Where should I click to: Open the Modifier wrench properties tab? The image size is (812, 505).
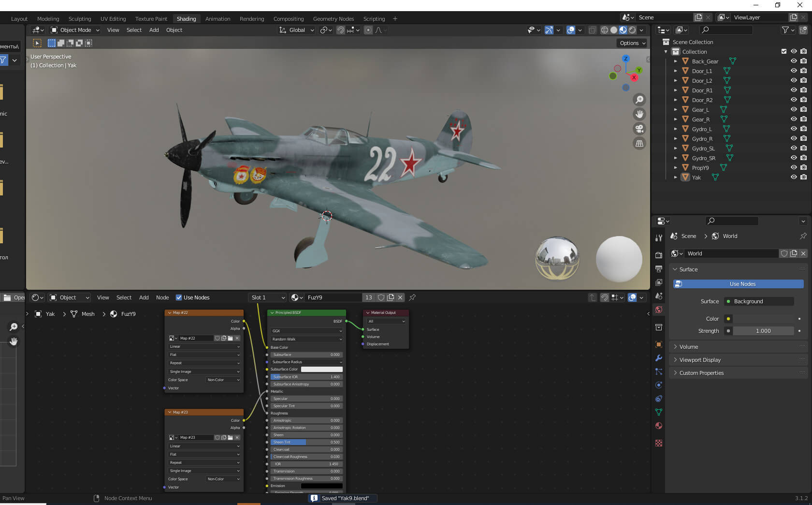659,358
